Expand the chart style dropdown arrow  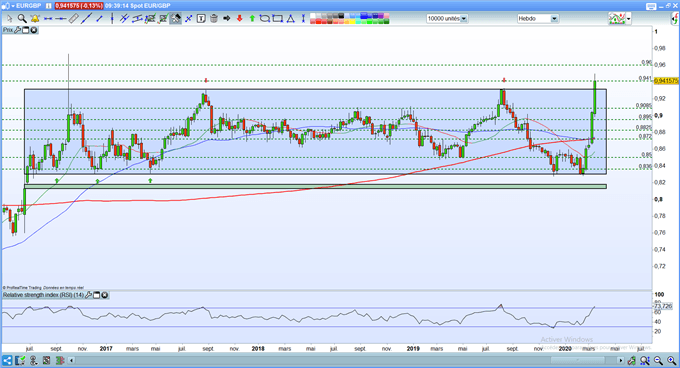(x=628, y=19)
